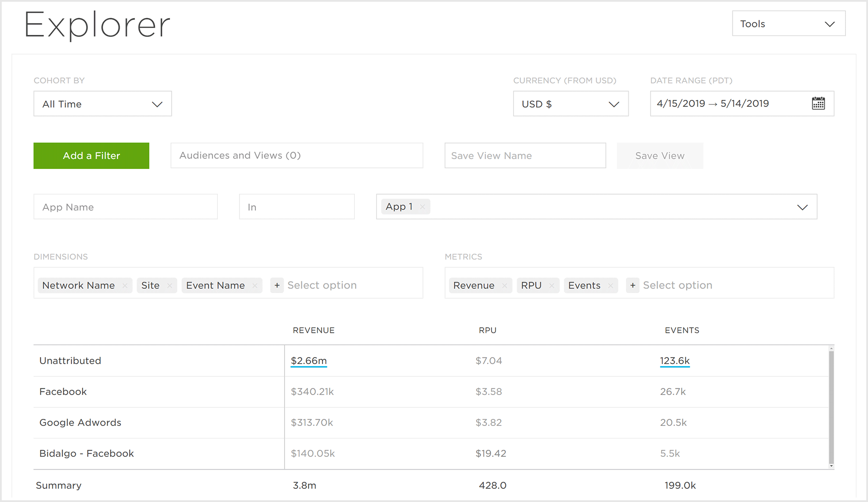The image size is (868, 502).
Task: Open the 123.6k events link
Action: (674, 360)
